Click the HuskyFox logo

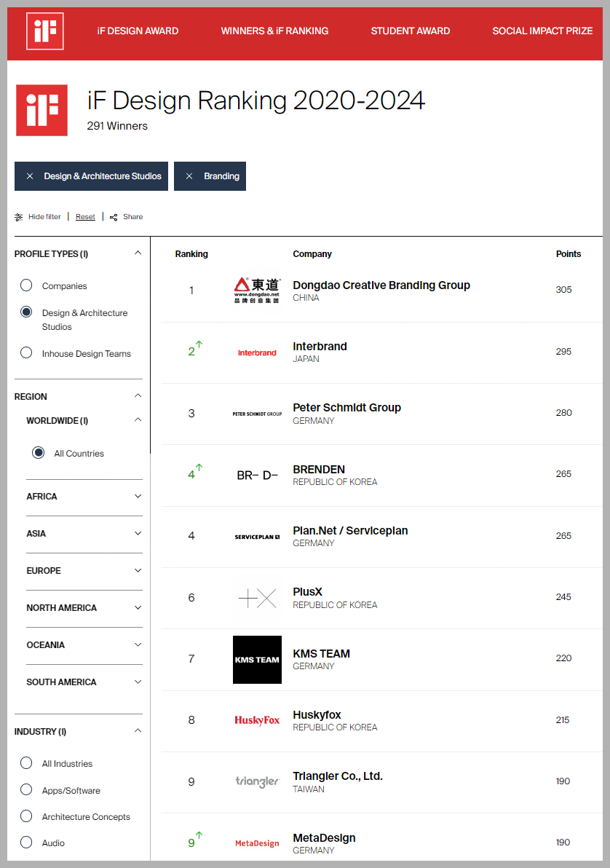click(x=257, y=720)
